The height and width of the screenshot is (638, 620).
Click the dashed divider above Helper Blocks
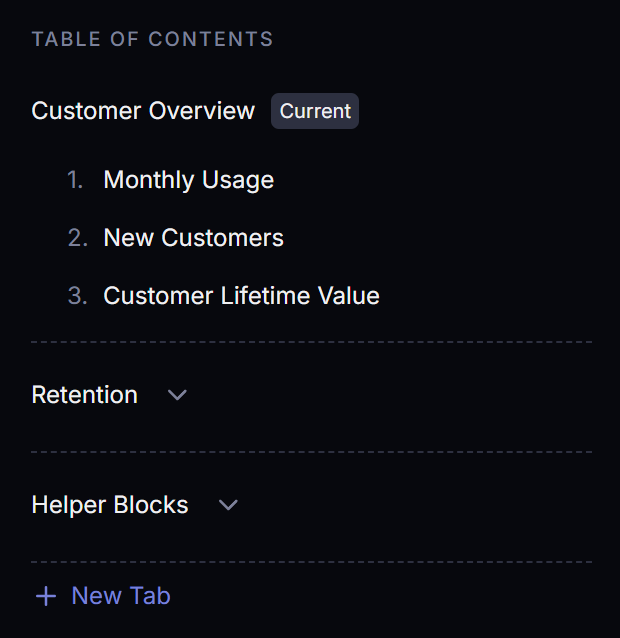[311, 452]
